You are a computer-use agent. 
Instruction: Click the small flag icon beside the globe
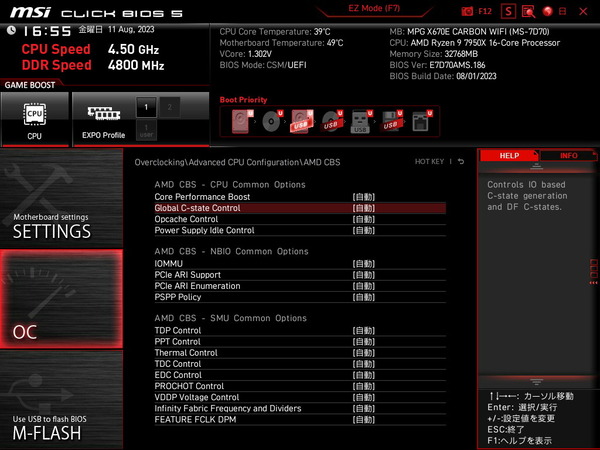coord(562,11)
